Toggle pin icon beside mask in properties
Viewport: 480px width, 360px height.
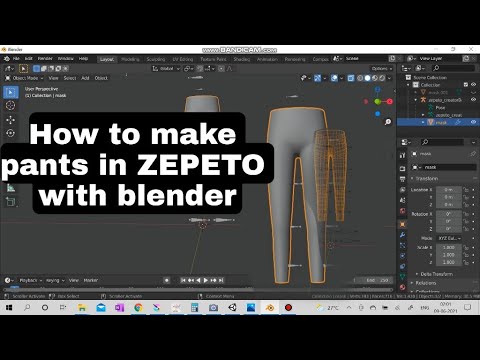pos(473,154)
